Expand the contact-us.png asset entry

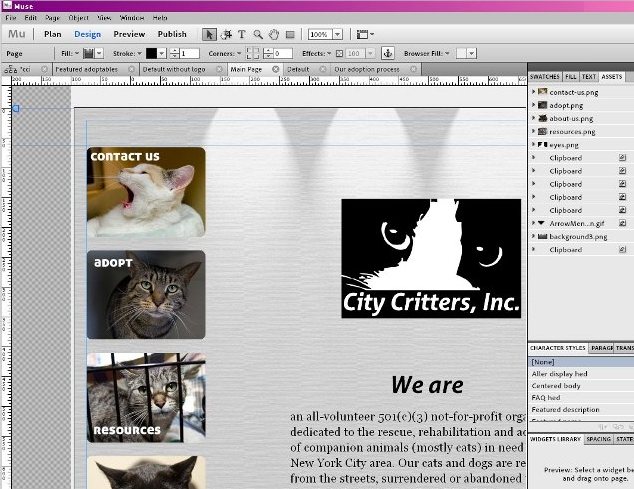[533, 91]
